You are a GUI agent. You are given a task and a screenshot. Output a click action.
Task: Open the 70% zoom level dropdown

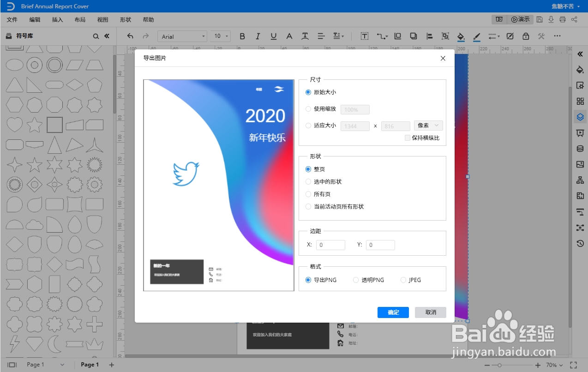[x=554, y=365]
